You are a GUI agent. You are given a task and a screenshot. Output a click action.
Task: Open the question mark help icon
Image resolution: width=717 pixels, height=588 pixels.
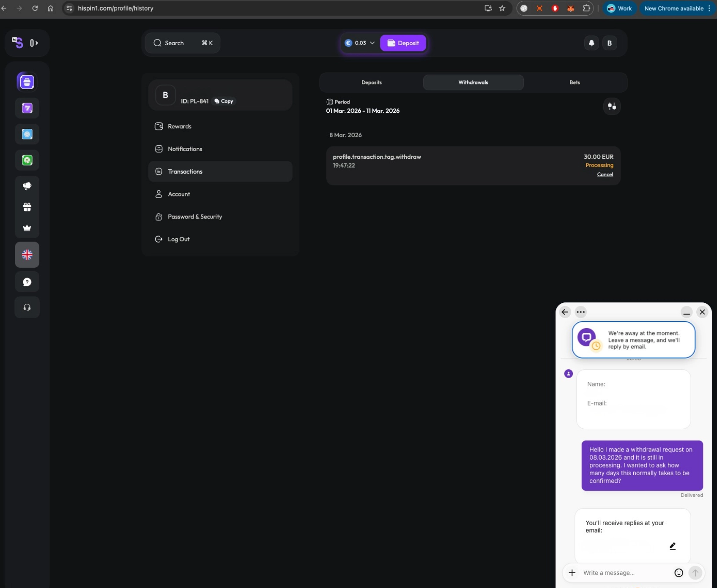pyautogui.click(x=27, y=282)
